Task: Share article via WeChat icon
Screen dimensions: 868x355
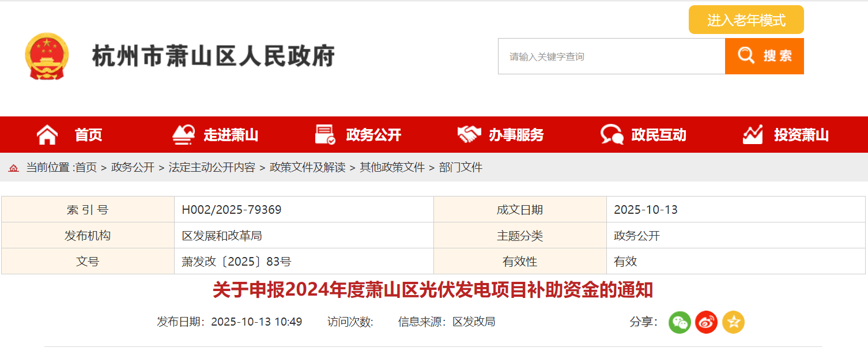Action: tap(680, 322)
